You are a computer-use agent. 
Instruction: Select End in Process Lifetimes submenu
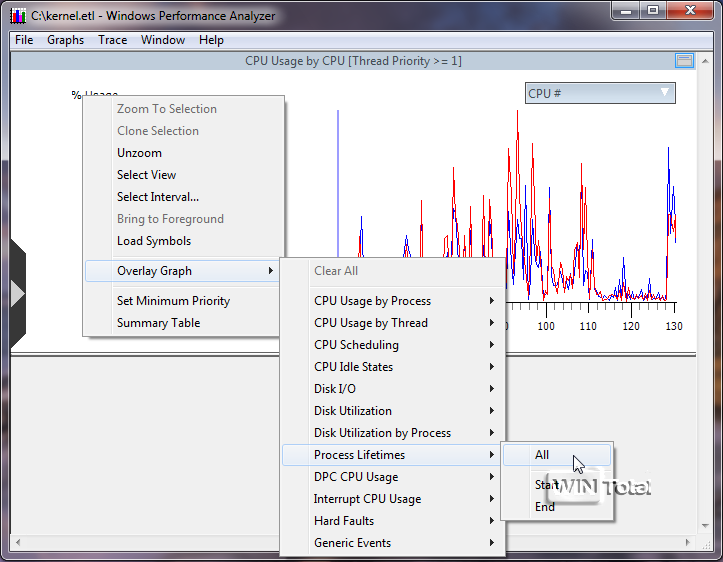(x=544, y=507)
